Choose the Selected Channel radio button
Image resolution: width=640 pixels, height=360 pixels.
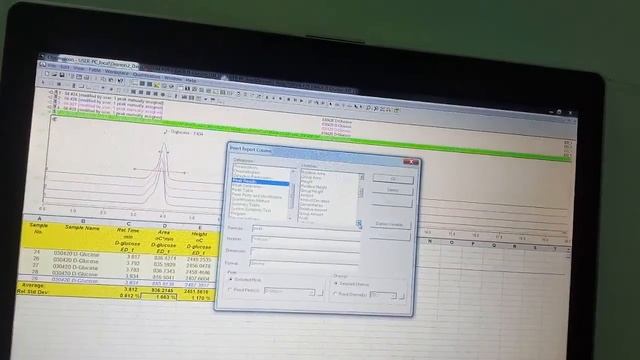(x=336, y=283)
